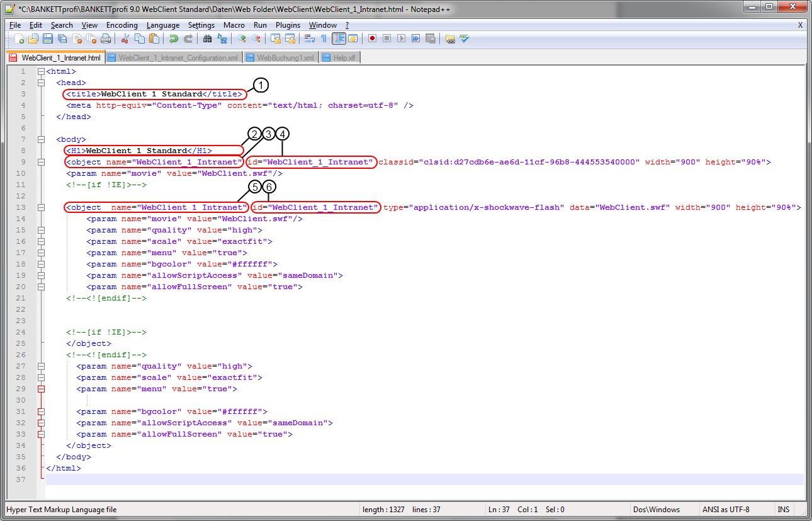The width and height of the screenshot is (812, 521).
Task: Toggle the Show Indent Guide button
Action: [x=339, y=39]
